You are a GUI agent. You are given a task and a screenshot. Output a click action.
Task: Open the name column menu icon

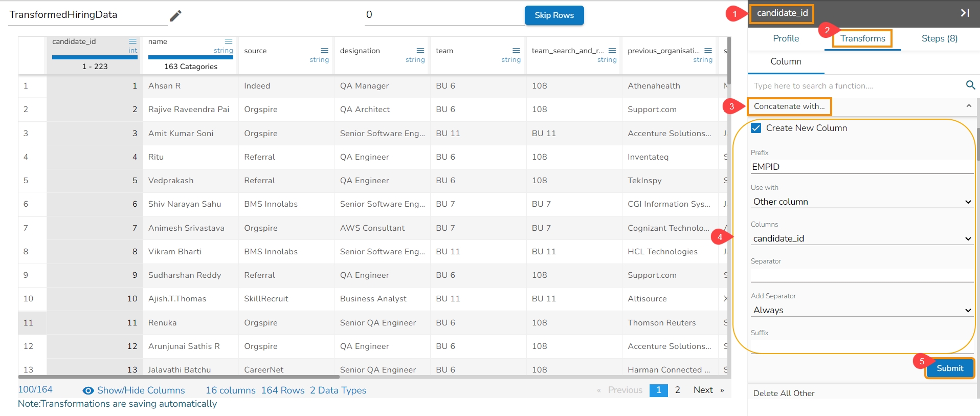point(229,41)
